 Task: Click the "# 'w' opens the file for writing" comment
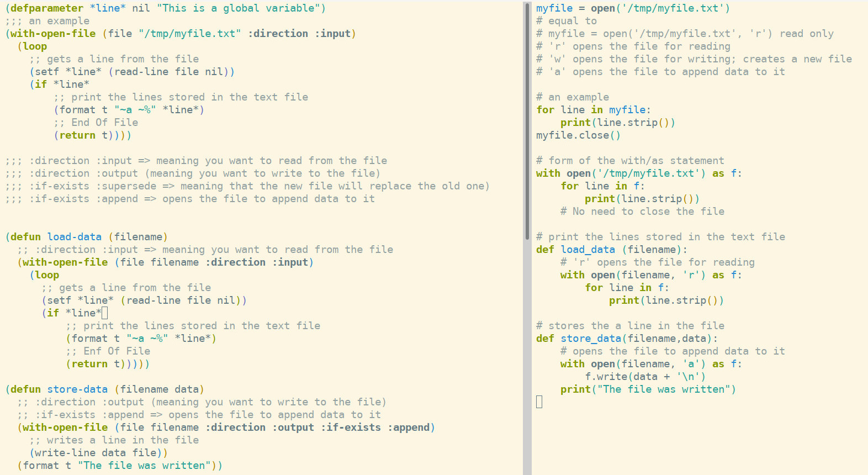point(694,59)
